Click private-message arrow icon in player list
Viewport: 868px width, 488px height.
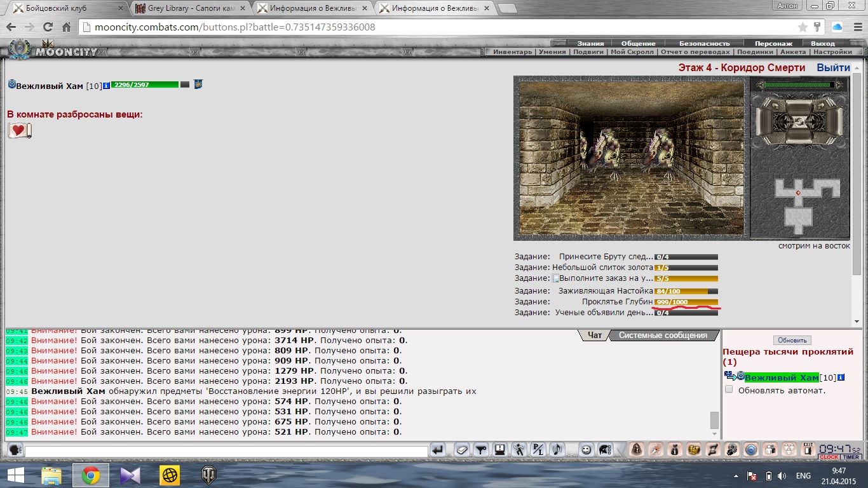pos(729,376)
